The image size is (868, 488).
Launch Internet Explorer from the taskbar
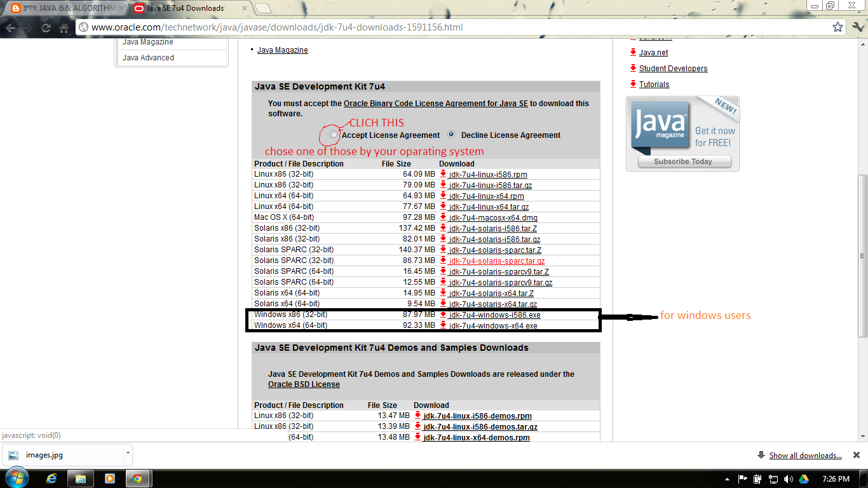(51, 478)
